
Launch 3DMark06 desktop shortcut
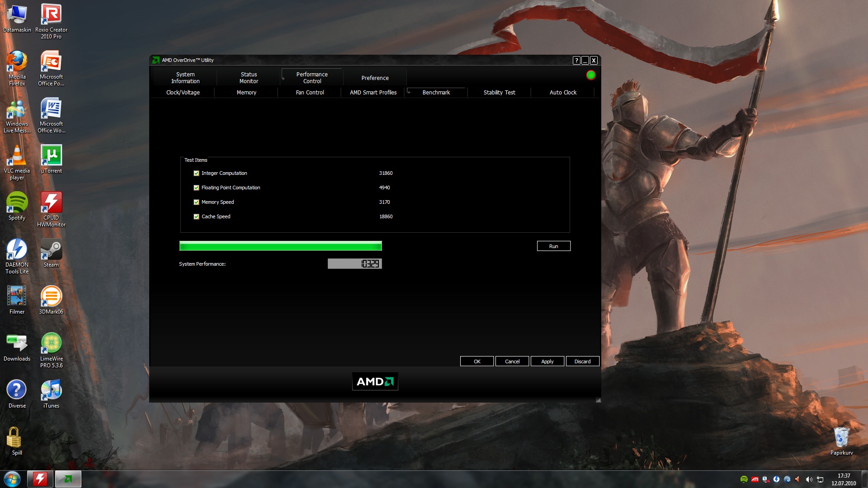point(51,300)
